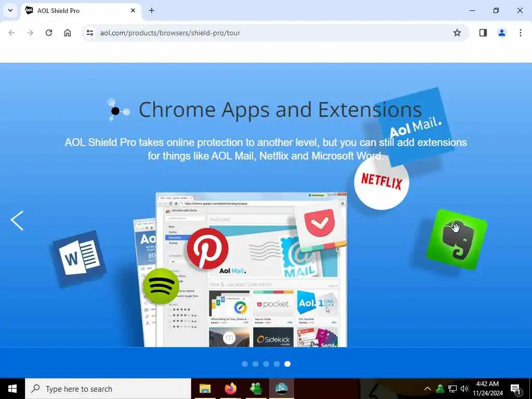
Task: Click the Aol One Click extension thumbnail
Action: [x=317, y=307]
